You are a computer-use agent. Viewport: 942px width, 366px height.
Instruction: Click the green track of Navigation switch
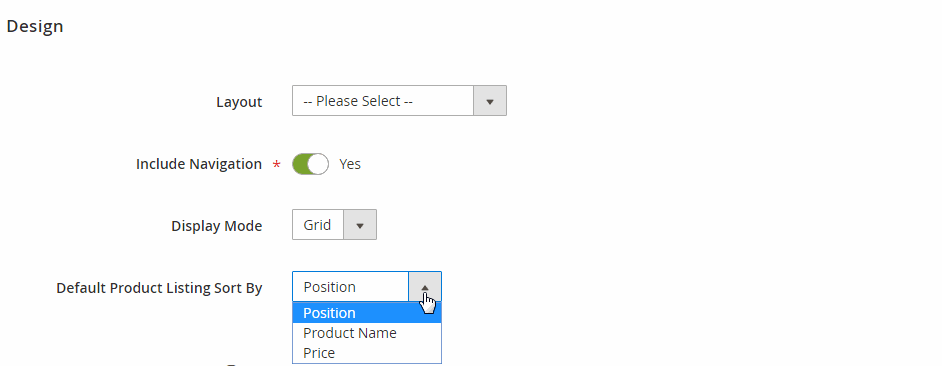300,164
